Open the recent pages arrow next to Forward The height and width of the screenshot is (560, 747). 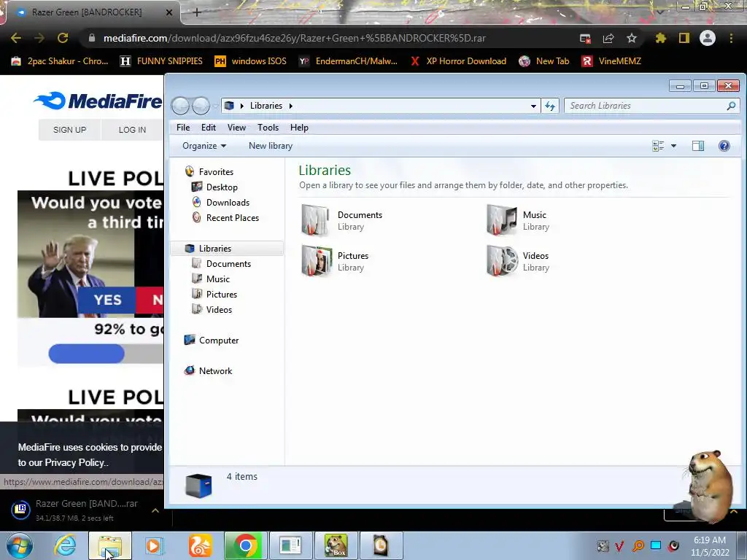(215, 106)
